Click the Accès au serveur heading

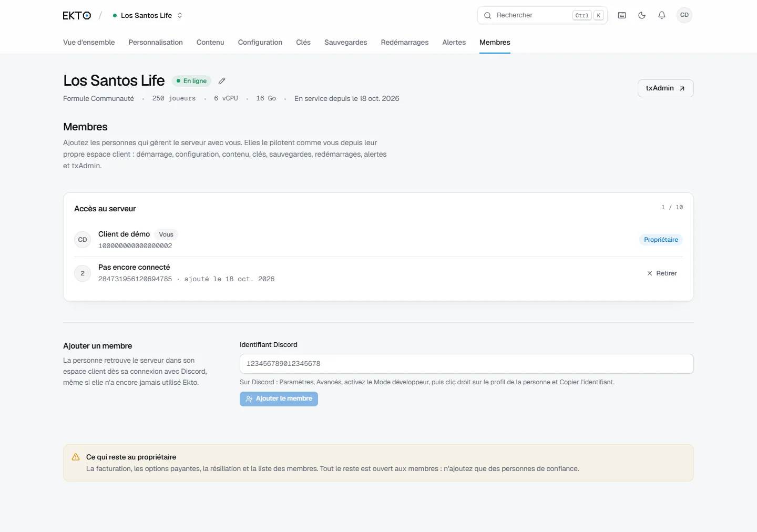[105, 209]
